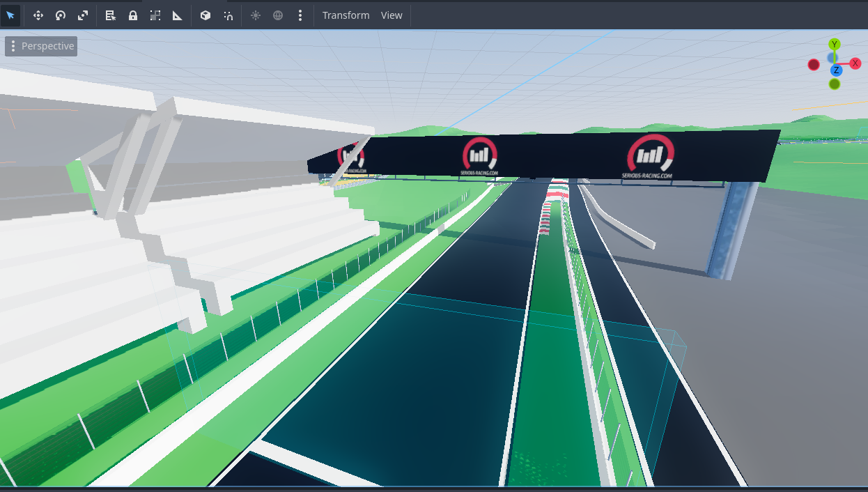Image resolution: width=868 pixels, height=492 pixels.
Task: Toggle the preview sunlight icon
Action: click(256, 15)
